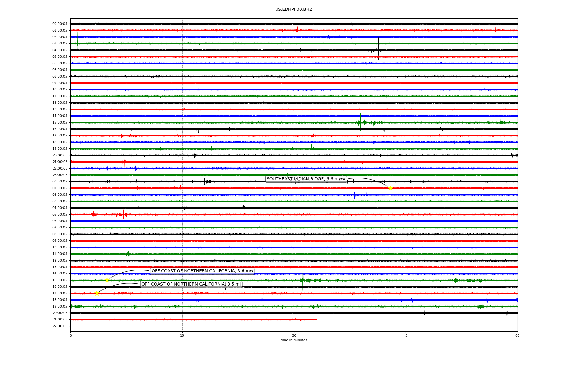
Task: Click the yellow star on the 15:00:05 green trace
Action: (x=107, y=280)
